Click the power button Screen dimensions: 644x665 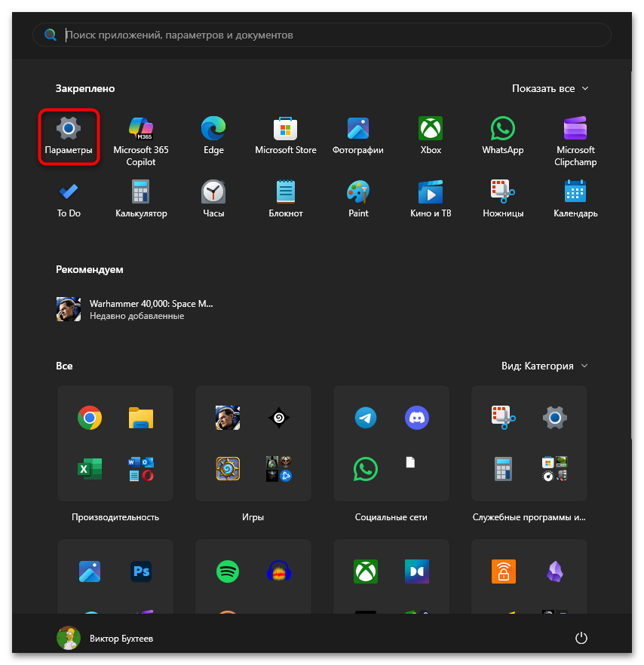[x=581, y=638]
